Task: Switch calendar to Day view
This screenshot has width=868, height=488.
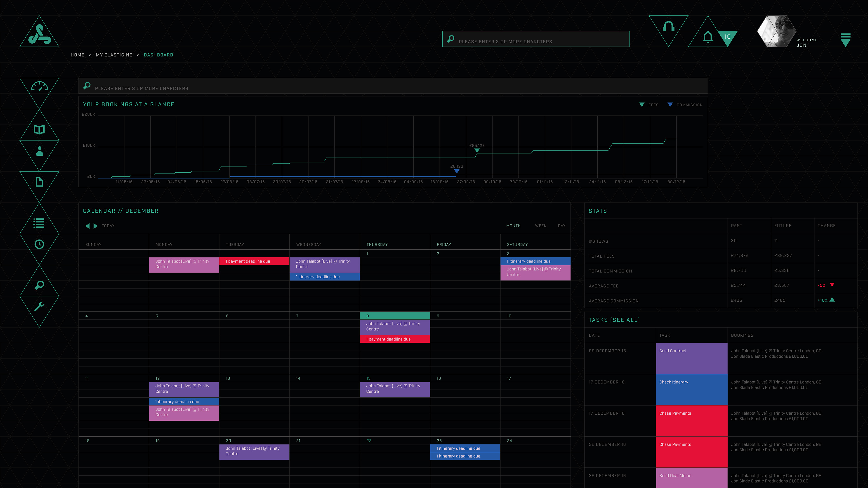Action: coord(561,226)
